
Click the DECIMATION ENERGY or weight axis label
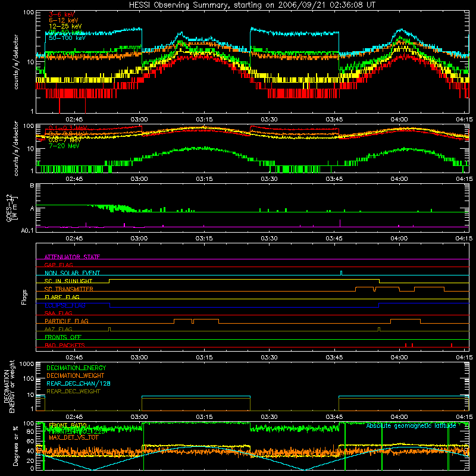click(10, 386)
